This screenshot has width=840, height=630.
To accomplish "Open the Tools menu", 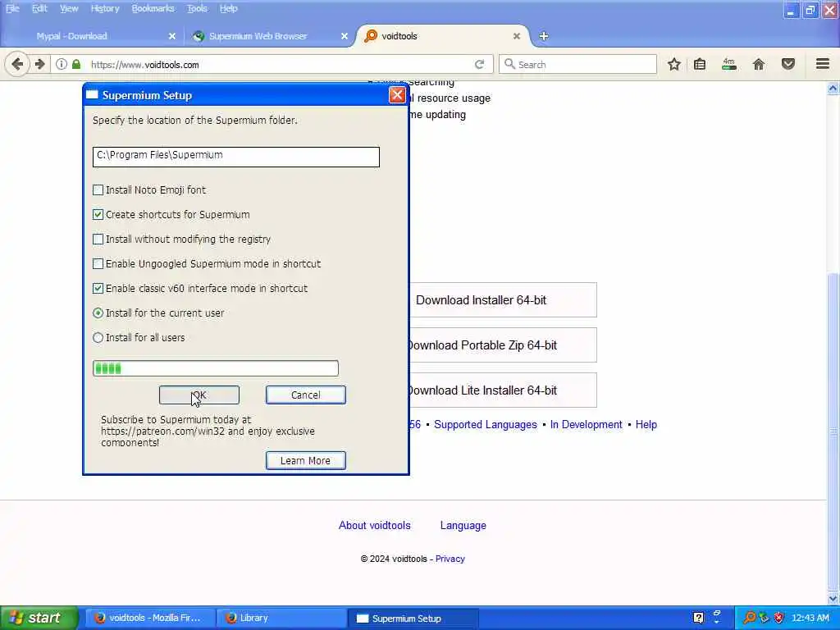I will coord(197,8).
